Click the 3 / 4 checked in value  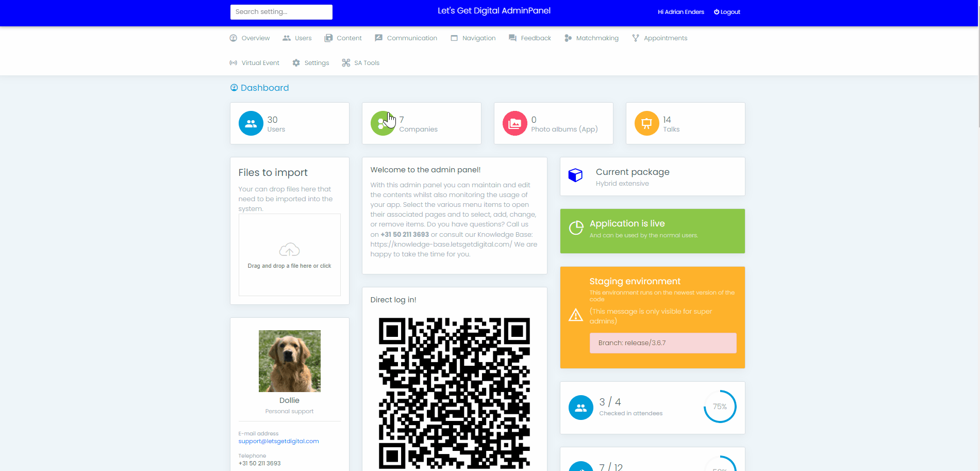pos(610,402)
